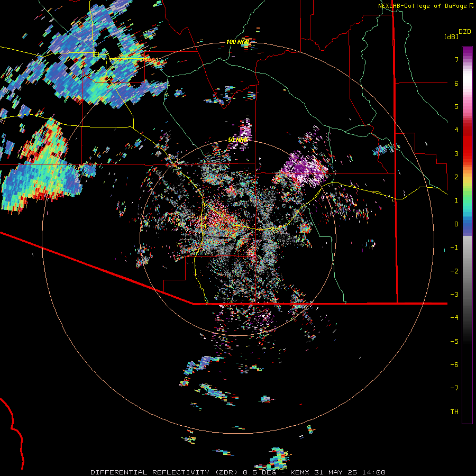Click the 100 NMi range ring label
This screenshot has width=476, height=476.
click(x=237, y=42)
